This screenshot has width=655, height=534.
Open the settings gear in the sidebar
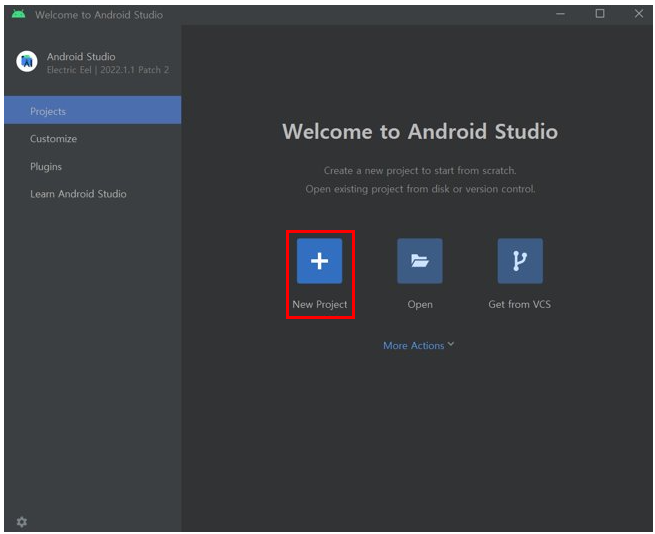click(x=22, y=521)
